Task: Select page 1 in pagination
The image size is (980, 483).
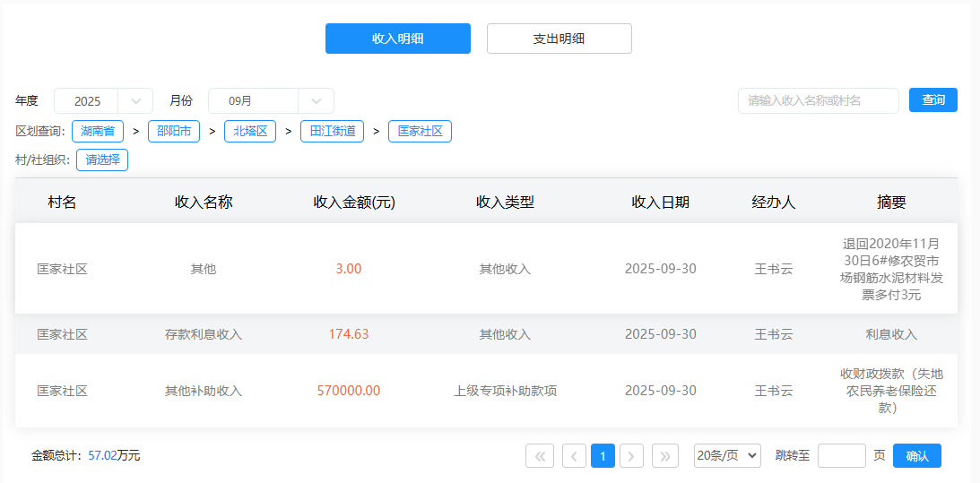Action: (603, 456)
